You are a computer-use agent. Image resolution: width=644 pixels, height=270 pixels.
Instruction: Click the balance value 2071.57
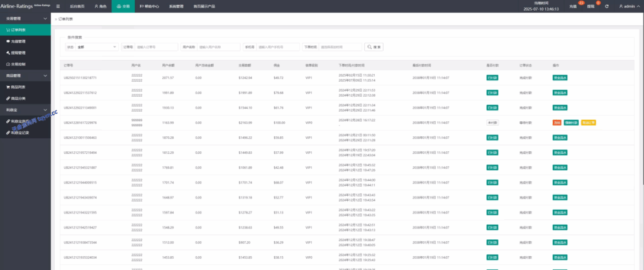tap(168, 78)
